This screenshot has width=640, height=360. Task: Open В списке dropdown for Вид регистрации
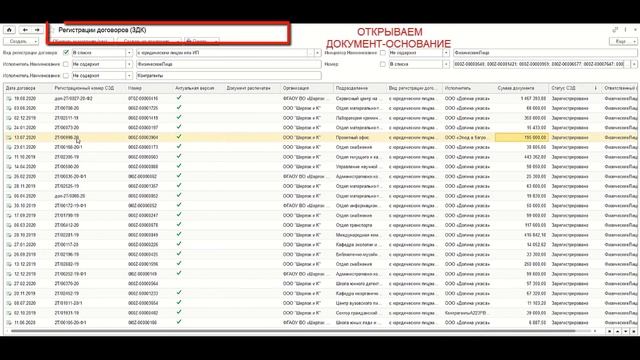pos(129,53)
